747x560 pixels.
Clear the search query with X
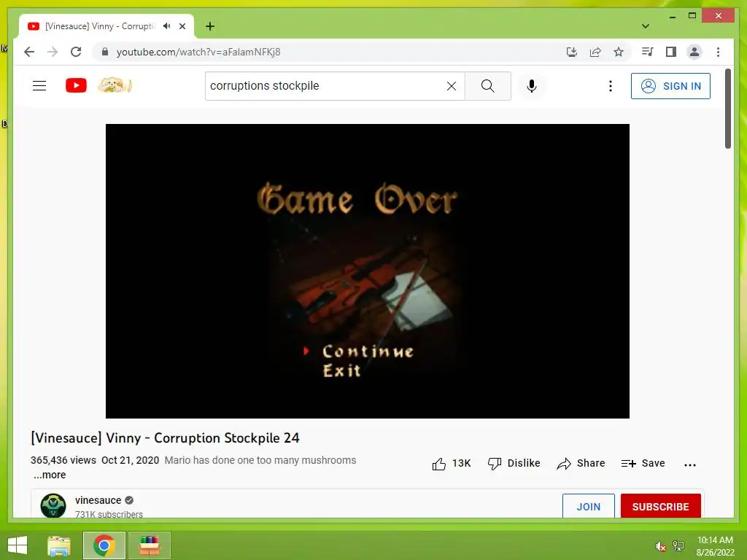pos(451,86)
